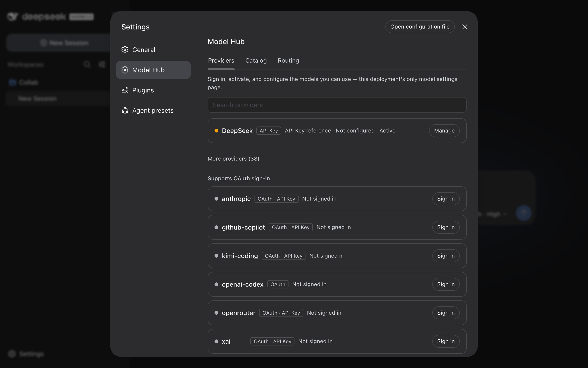Click the xai provider name

coord(226,341)
